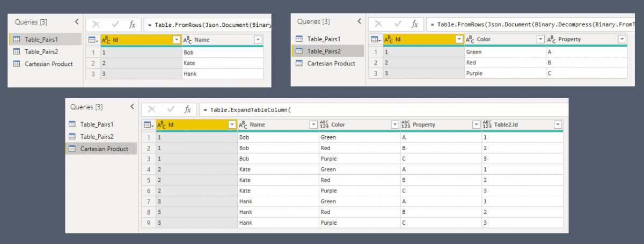Click the ABC type icon of the Name column in Cartesian Product view
Image resolution: width=644 pixels, height=244 pixels.
(244, 124)
